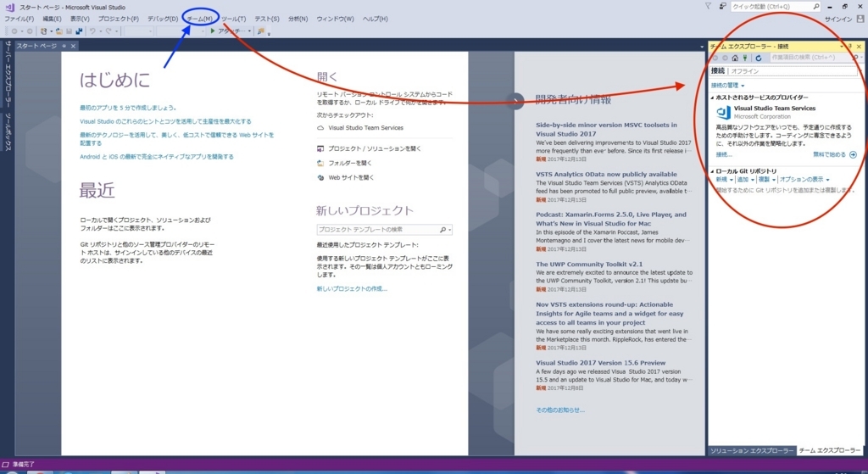Click Visual Studio Team Services checkout link

(365, 128)
